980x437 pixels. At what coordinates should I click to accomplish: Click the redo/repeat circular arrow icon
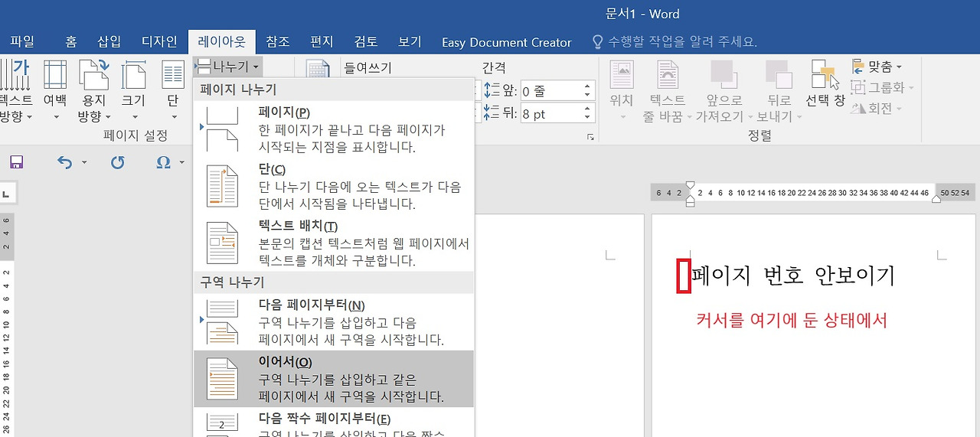click(x=117, y=161)
